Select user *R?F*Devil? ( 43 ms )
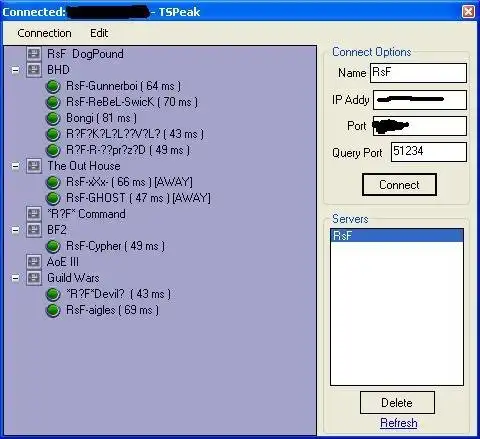This screenshot has width=480, height=439. (118, 294)
